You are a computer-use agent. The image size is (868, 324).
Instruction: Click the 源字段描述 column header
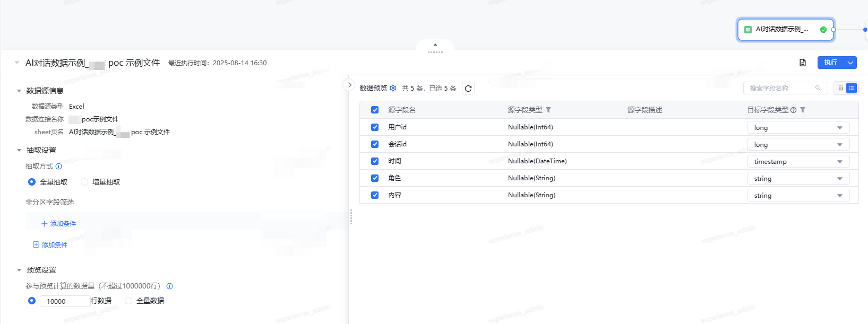point(644,110)
